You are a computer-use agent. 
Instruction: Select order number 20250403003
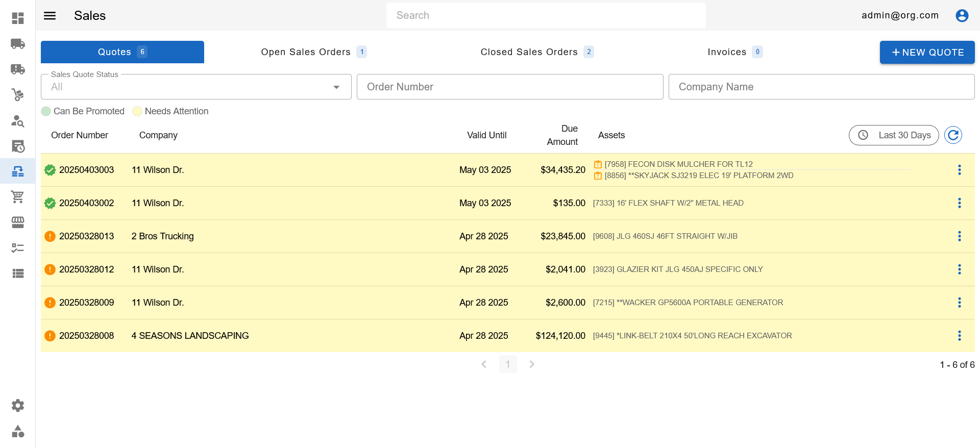click(87, 170)
